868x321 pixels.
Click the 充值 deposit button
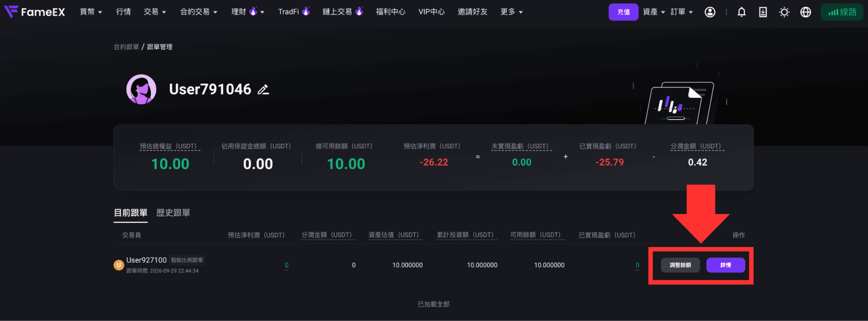coord(623,12)
